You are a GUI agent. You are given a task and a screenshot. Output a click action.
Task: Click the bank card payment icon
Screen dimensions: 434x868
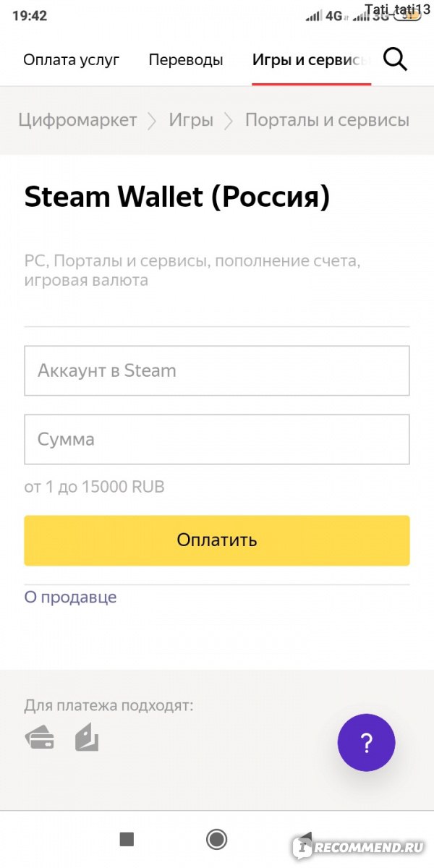pos(39,739)
